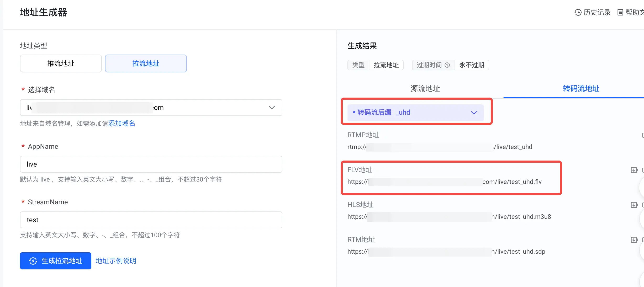The height and width of the screenshot is (287, 644).
Task: Click the 添加域名 link
Action: [x=122, y=123]
